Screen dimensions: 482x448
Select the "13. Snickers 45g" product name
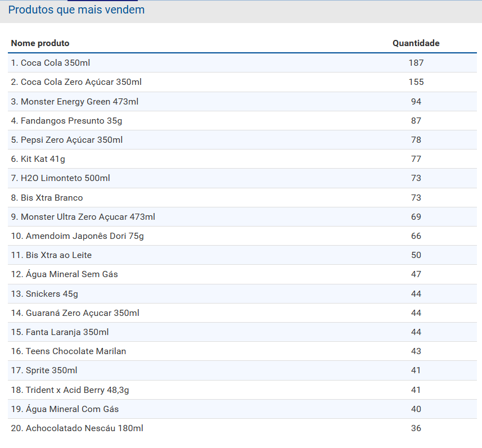click(x=44, y=294)
